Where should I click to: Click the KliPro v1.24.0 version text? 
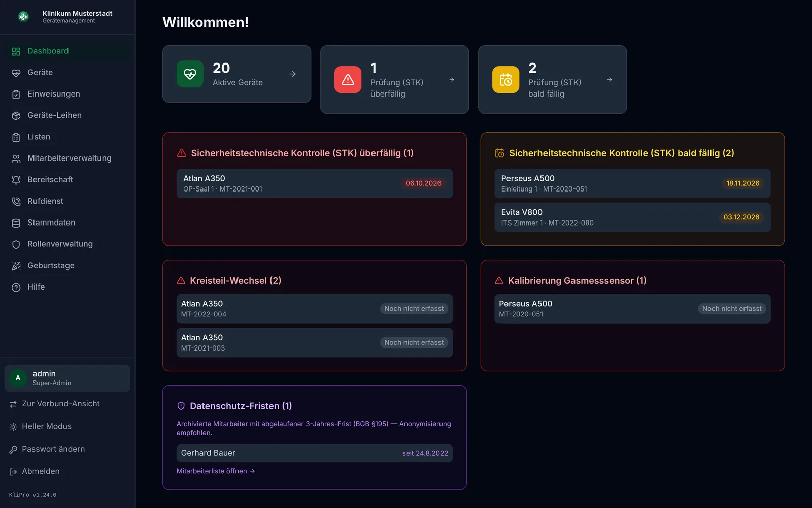tap(32, 495)
